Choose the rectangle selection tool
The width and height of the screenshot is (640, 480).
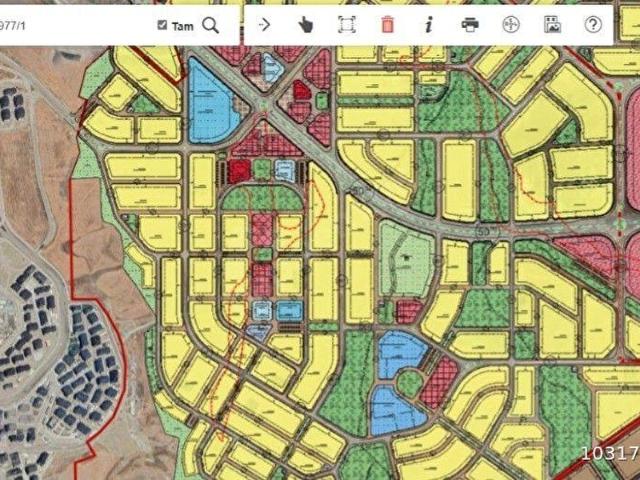tap(346, 25)
